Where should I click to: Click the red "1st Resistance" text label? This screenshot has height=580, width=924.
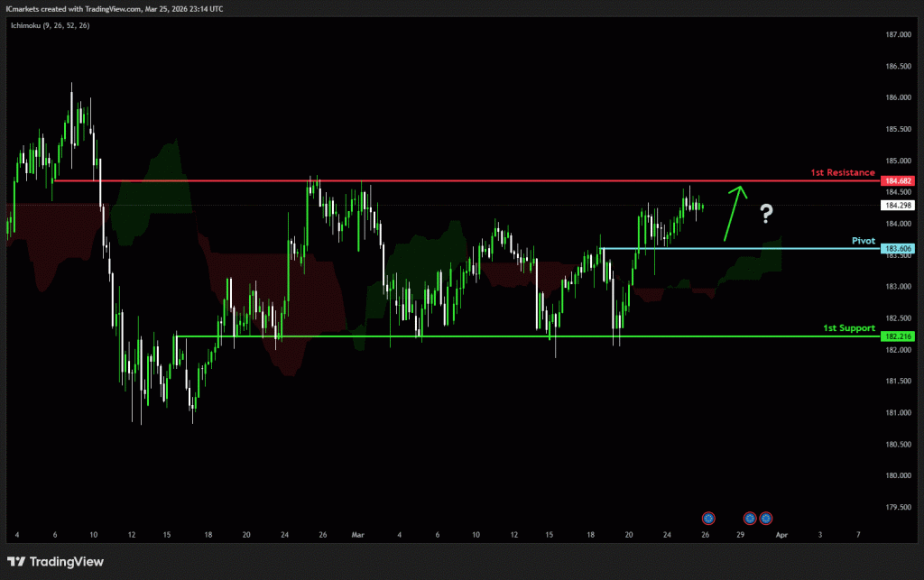842,172
